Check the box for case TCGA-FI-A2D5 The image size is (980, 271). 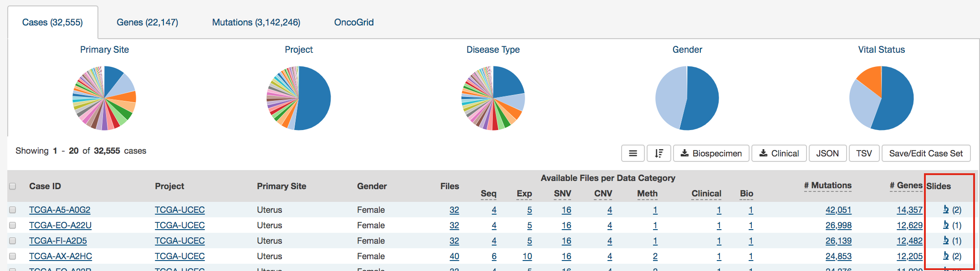tap(13, 241)
